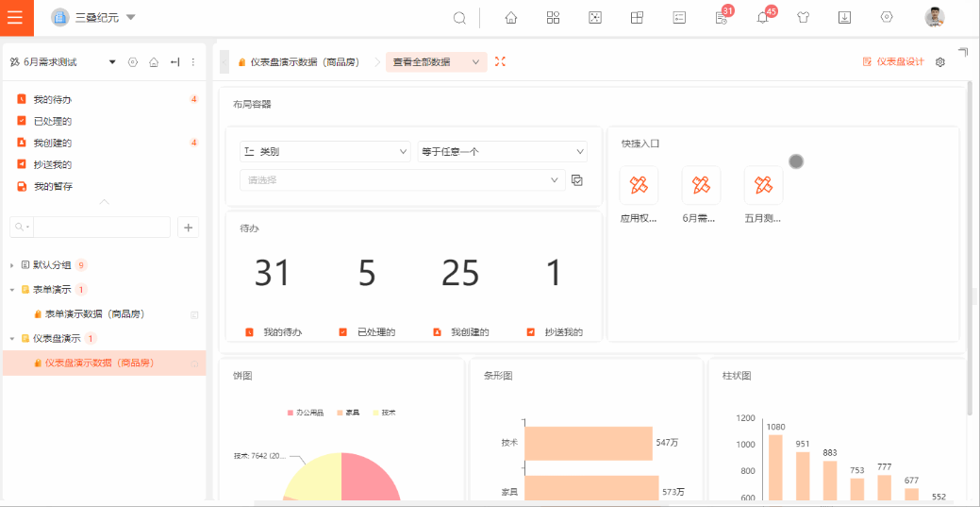Click the sidebar search input field
Viewport: 980px width, 507px height.
pyautogui.click(x=102, y=228)
